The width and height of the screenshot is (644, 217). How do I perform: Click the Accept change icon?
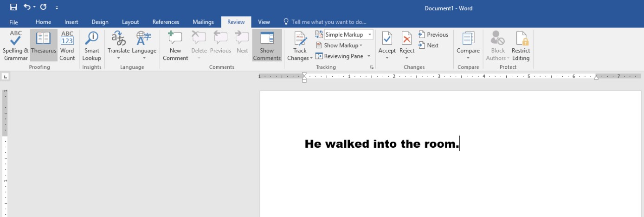[x=387, y=39]
